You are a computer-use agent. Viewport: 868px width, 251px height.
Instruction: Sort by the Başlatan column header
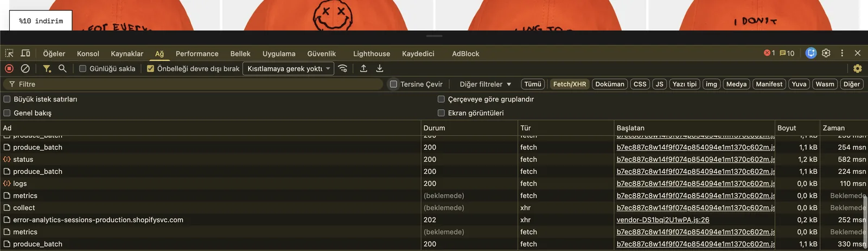tap(694, 128)
